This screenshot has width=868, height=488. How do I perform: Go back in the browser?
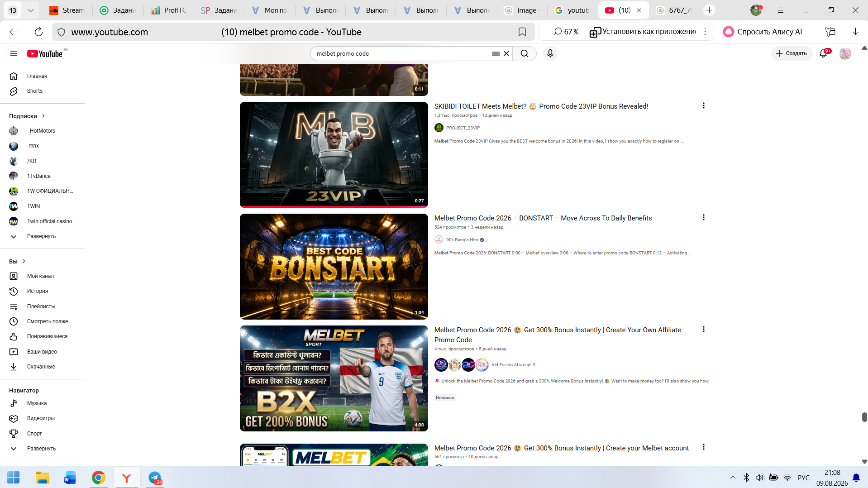(x=14, y=32)
